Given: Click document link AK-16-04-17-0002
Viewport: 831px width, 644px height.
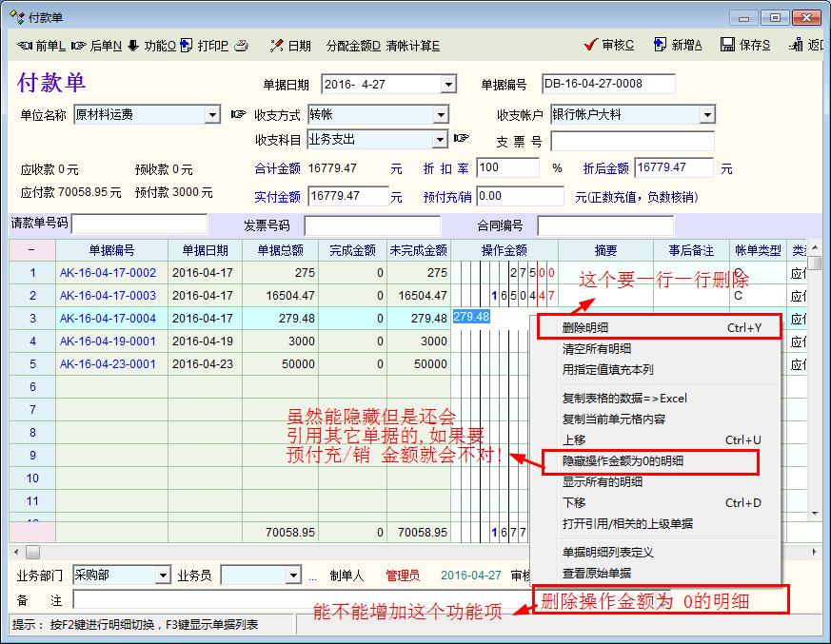Looking at the screenshot, I should click(x=108, y=273).
